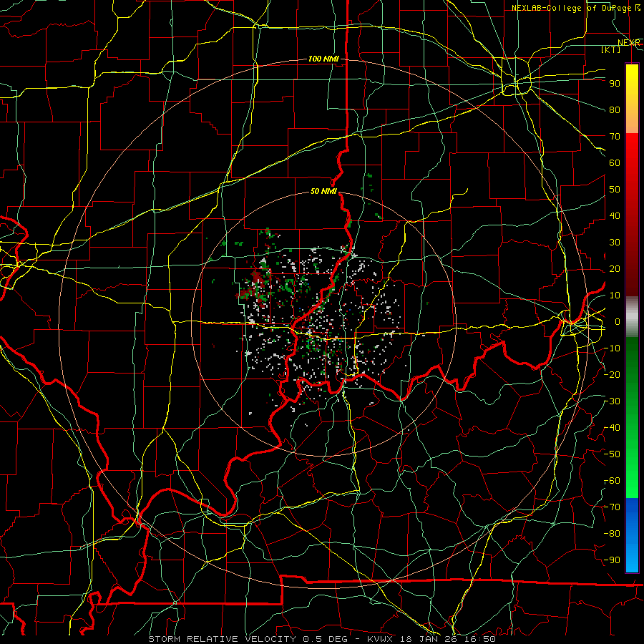Click the yellow-orange segment of velocity color bar
644x644 pixels.
tap(632, 99)
